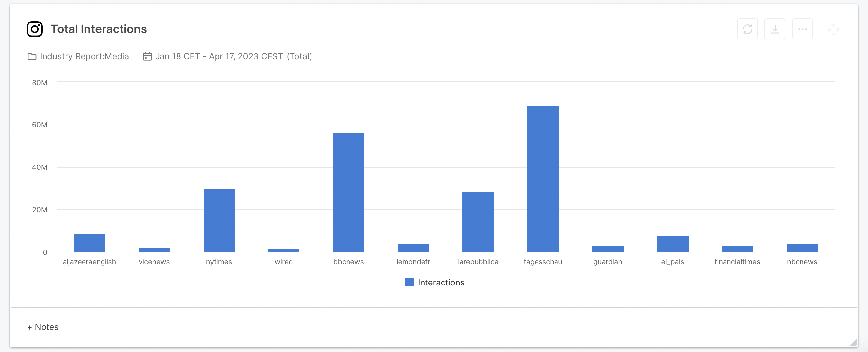Viewport: 868px width, 352px height.
Task: Open the Jan 18 – Apr 17 date range
Action: (219, 56)
